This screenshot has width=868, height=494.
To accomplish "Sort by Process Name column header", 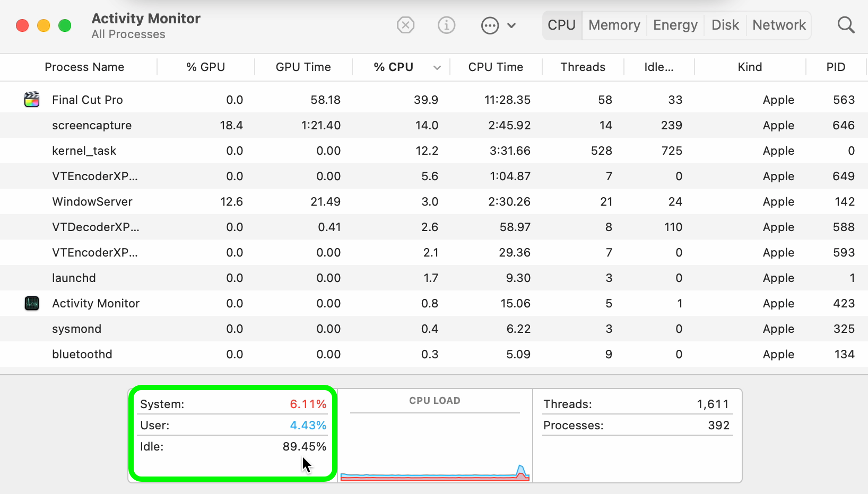I will (x=84, y=67).
